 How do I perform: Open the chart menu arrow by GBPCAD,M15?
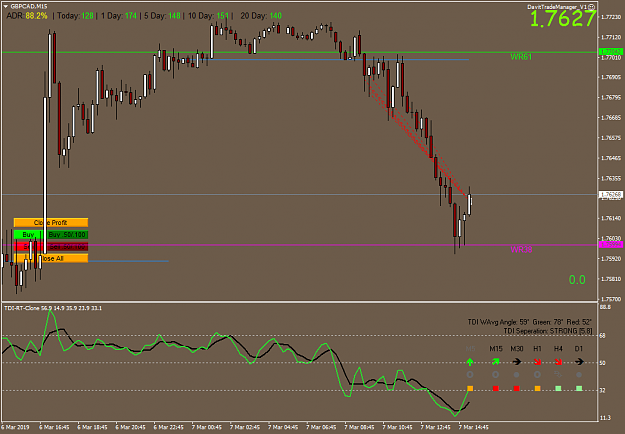[x=6, y=6]
